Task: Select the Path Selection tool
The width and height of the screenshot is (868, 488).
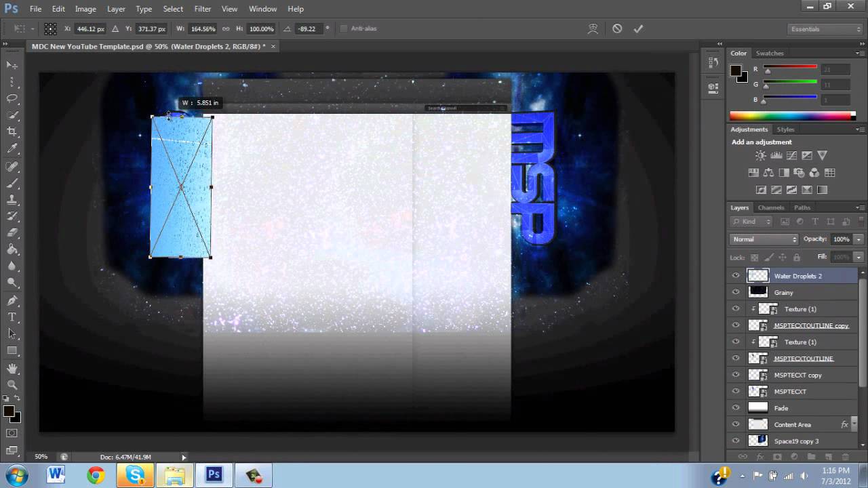Action: (12, 333)
